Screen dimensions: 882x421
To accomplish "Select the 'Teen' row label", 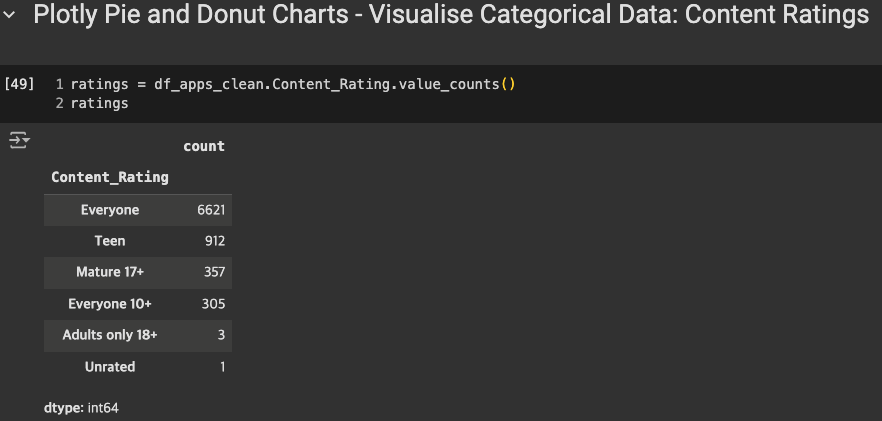I will [x=110, y=241].
